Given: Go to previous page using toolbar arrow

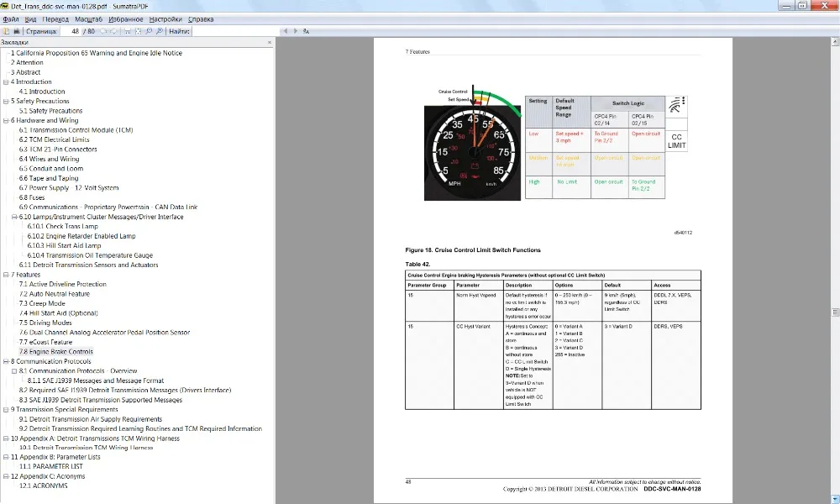Looking at the screenshot, I should [103, 31].
